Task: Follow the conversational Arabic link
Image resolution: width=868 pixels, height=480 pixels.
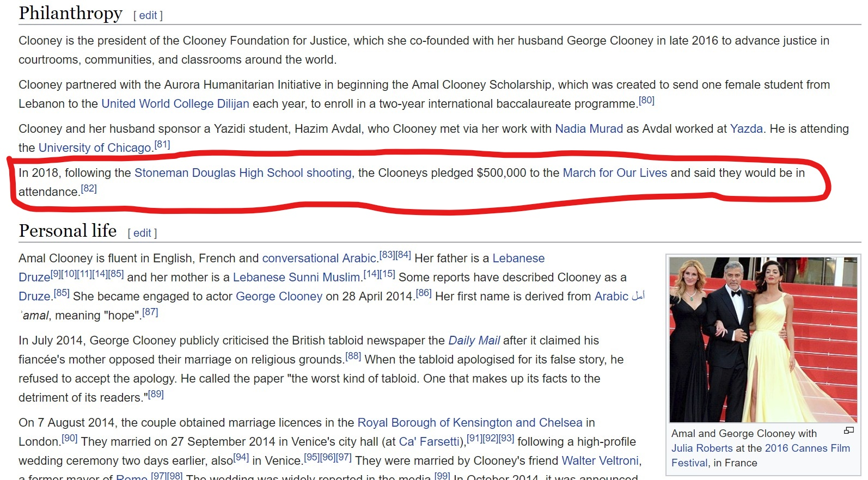Action: 319,258
